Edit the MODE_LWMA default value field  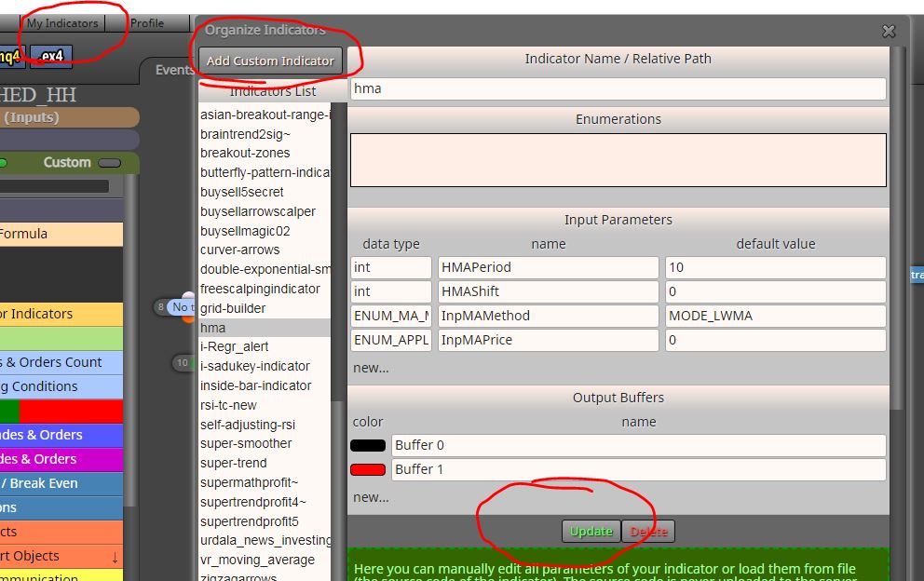coord(776,316)
